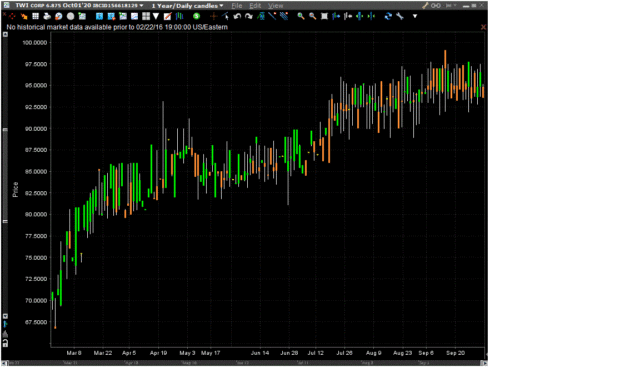Click the small red X left of toolbar
This screenshot has height=367, width=640.
click(4, 15)
